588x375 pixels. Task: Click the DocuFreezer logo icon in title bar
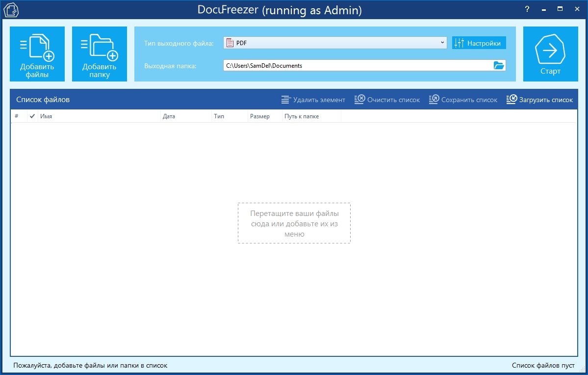point(11,9)
